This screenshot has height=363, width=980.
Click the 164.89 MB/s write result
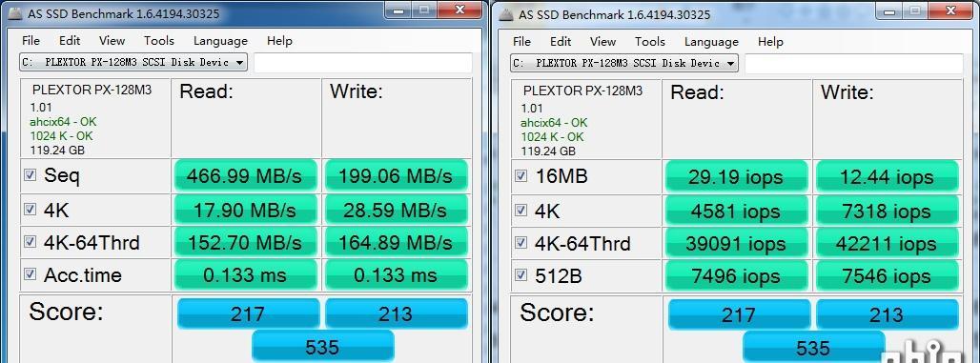point(396,242)
